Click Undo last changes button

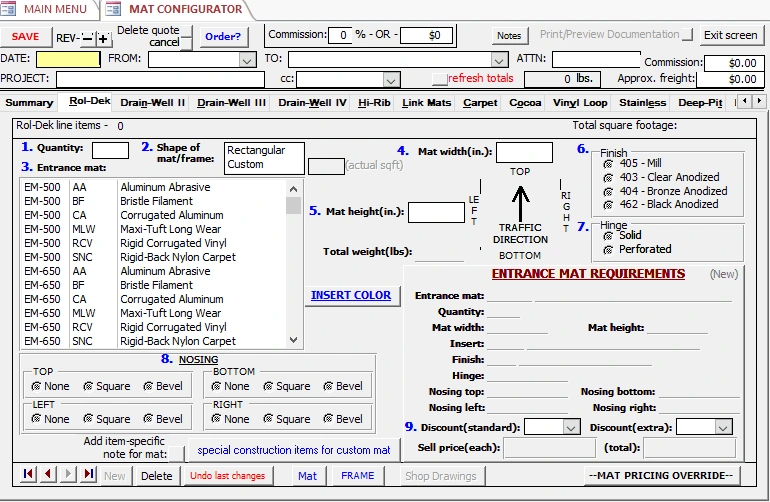[227, 475]
